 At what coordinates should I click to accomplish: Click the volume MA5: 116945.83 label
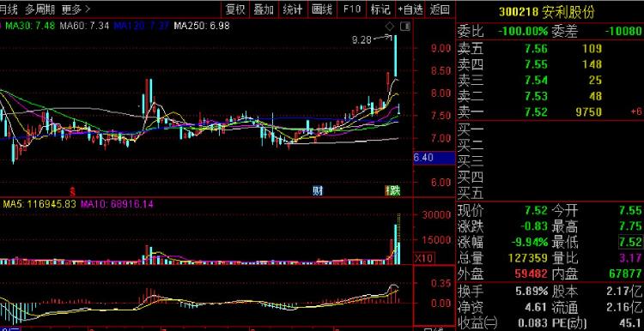39,204
